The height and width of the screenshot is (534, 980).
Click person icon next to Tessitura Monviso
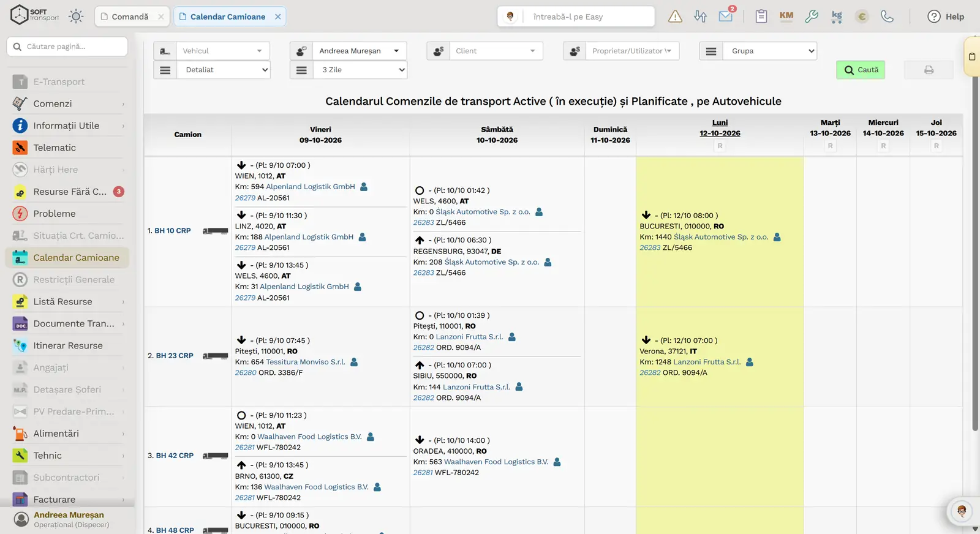point(354,362)
